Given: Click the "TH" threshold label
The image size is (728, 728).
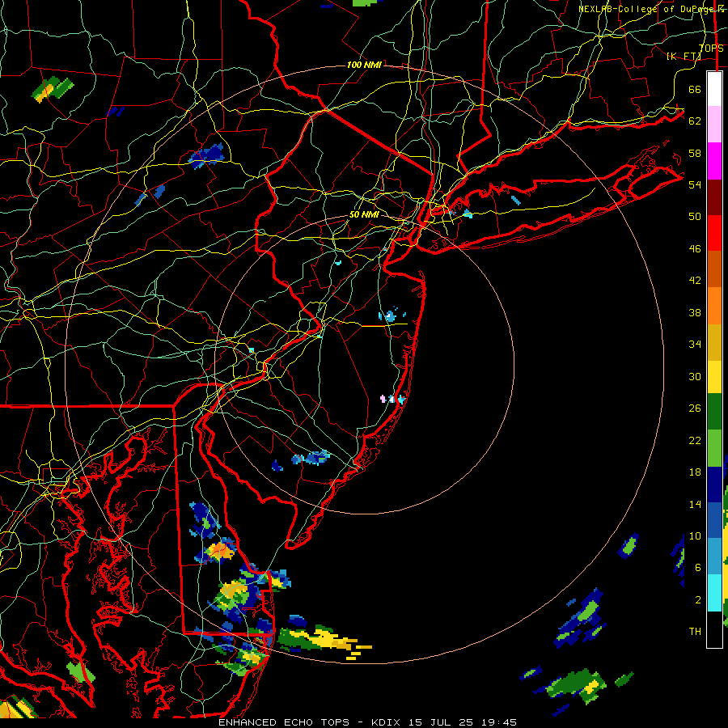Looking at the screenshot, I should coord(695,632).
